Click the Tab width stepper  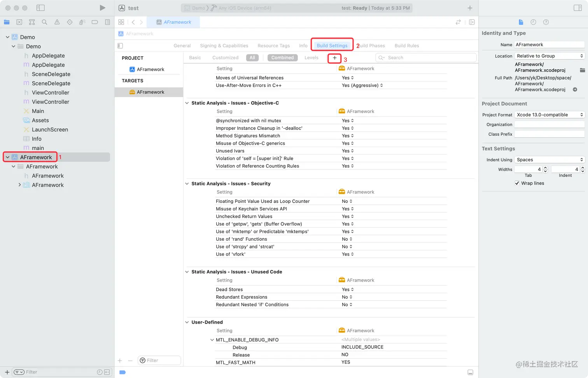point(545,169)
